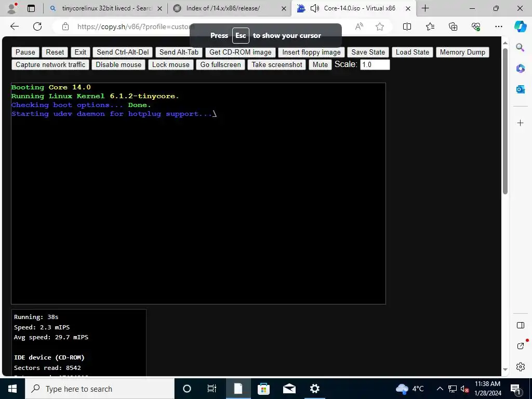Viewport: 532px width, 399px height.
Task: Open Settings and more ellipsis
Action: (498, 26)
